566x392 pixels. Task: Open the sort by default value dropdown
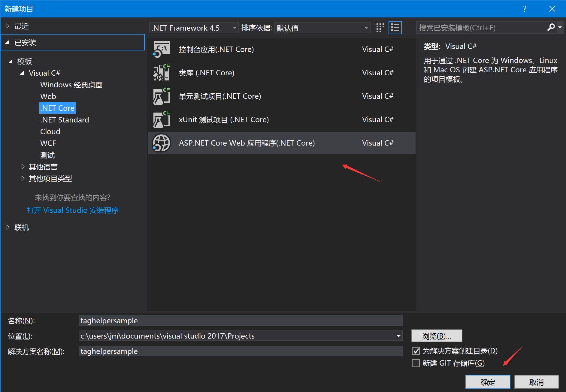pos(322,28)
